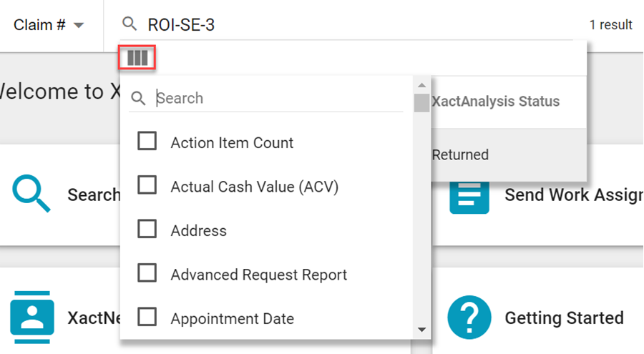
Task: Open the Getting Started link
Action: pyautogui.click(x=564, y=318)
